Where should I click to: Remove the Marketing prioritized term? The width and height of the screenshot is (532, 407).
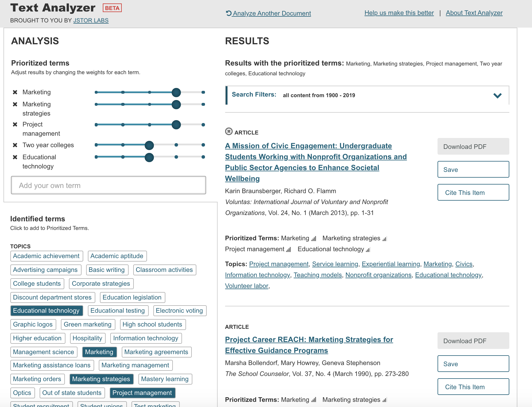pyautogui.click(x=15, y=92)
